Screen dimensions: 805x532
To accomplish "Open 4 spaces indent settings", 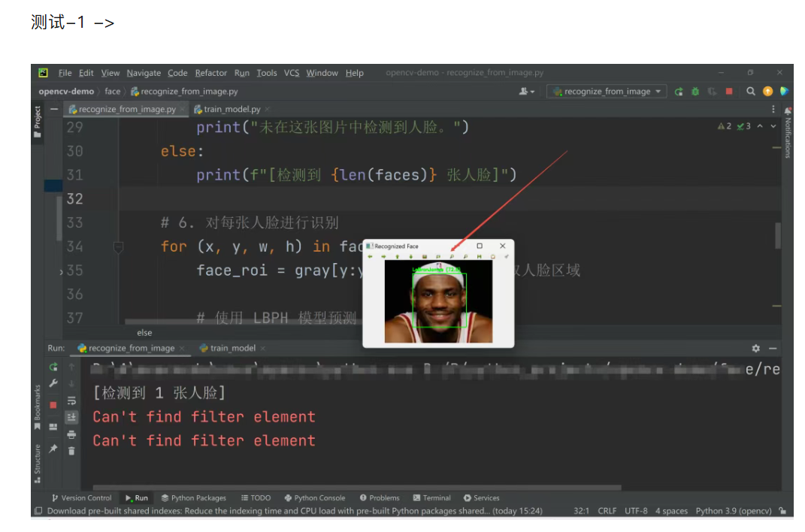I will click(x=671, y=511).
